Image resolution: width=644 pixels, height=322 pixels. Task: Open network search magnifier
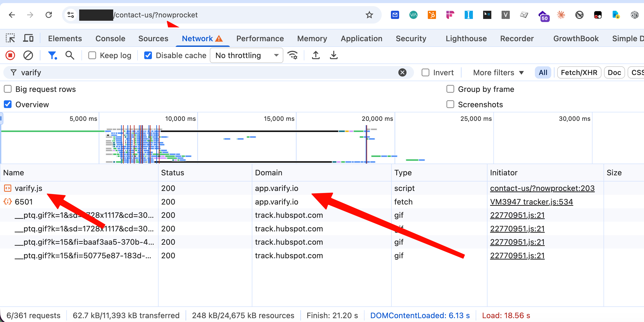click(70, 55)
